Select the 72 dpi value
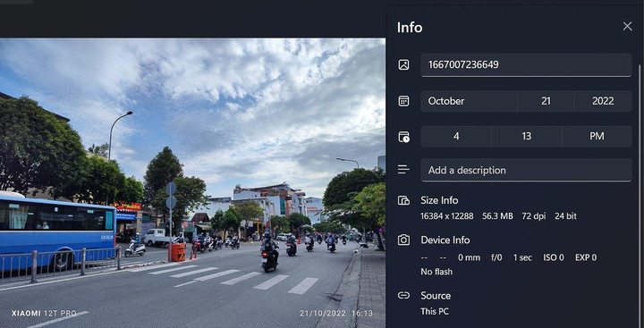The image size is (644, 328). pos(534,216)
